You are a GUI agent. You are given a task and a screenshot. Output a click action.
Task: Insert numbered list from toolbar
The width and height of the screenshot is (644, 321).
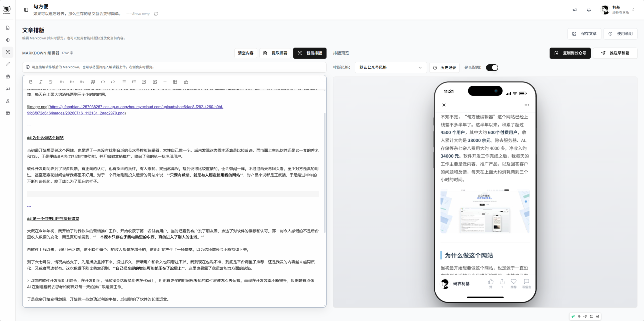[x=134, y=82]
